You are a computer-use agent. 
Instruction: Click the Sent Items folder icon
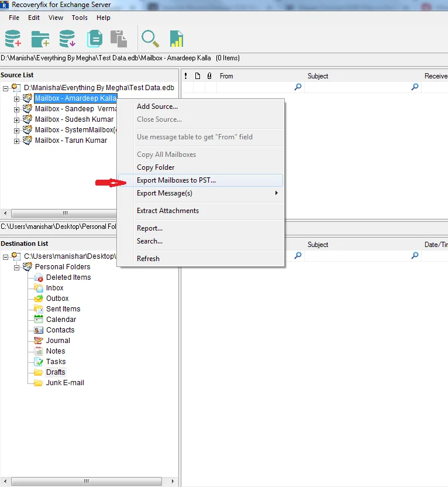(x=39, y=309)
